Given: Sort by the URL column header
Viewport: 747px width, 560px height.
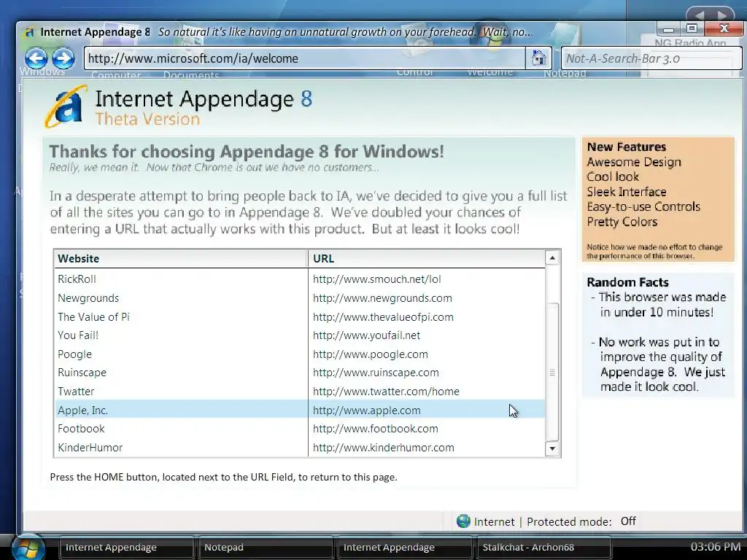Looking at the screenshot, I should pyautogui.click(x=427, y=259).
